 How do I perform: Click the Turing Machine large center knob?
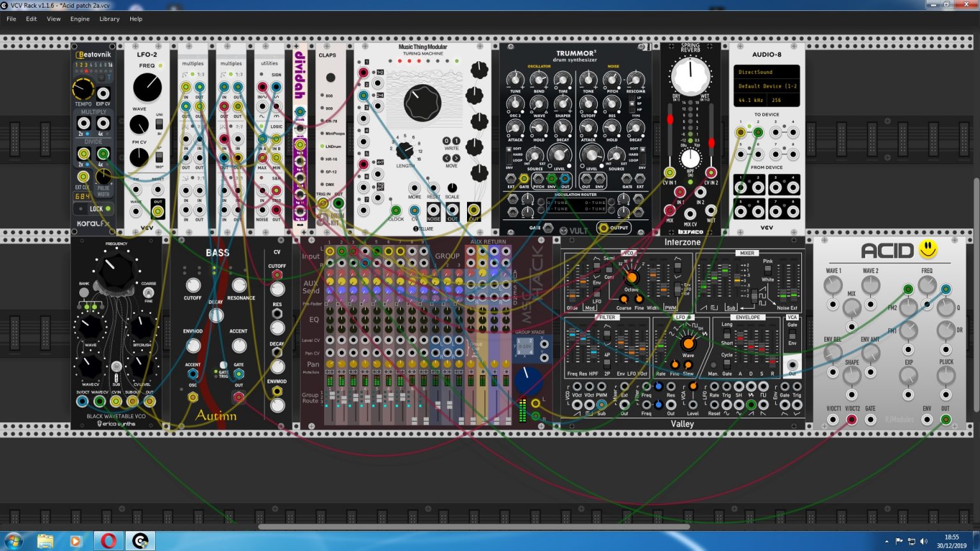click(x=422, y=103)
